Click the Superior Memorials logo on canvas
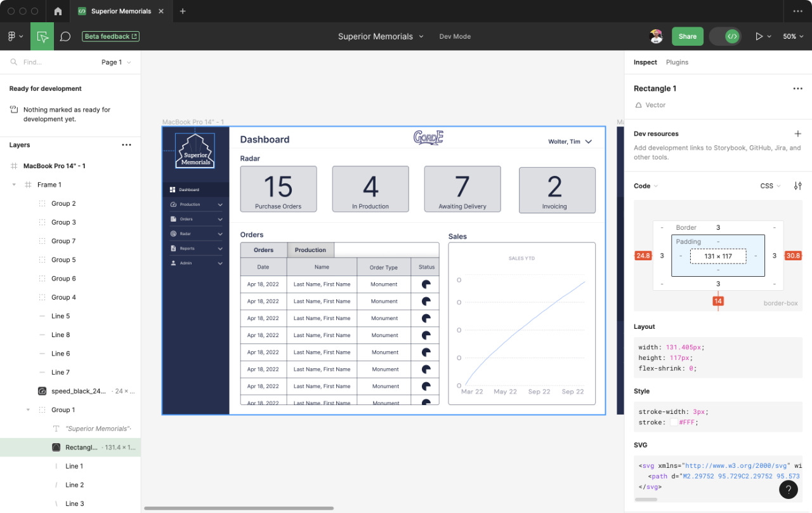Screen dimensions: 812x513 click(x=195, y=151)
